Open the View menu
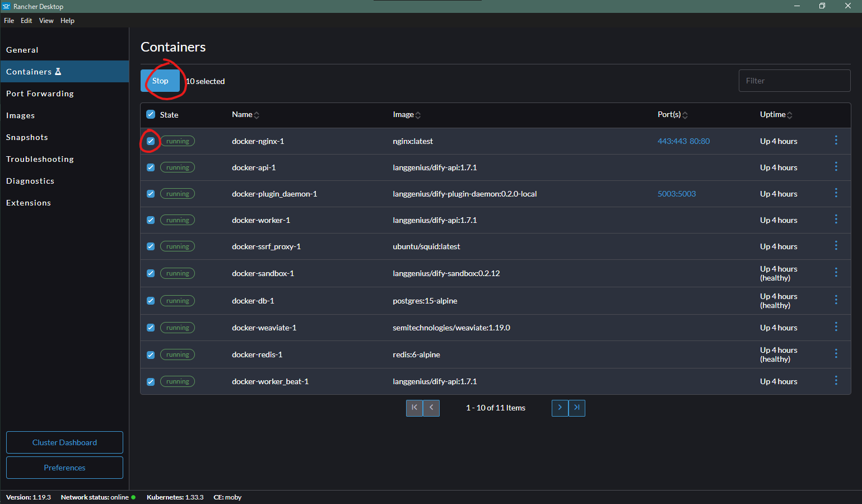This screenshot has height=504, width=862. pyautogui.click(x=46, y=21)
